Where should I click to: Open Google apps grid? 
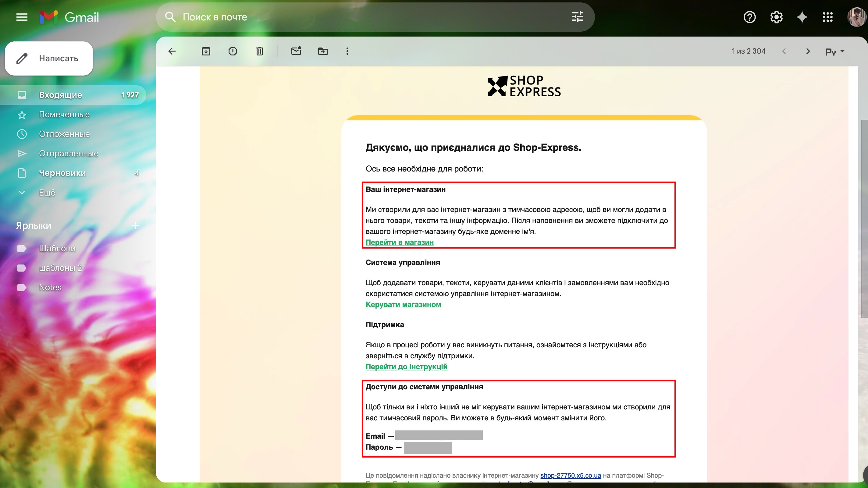coord(827,17)
